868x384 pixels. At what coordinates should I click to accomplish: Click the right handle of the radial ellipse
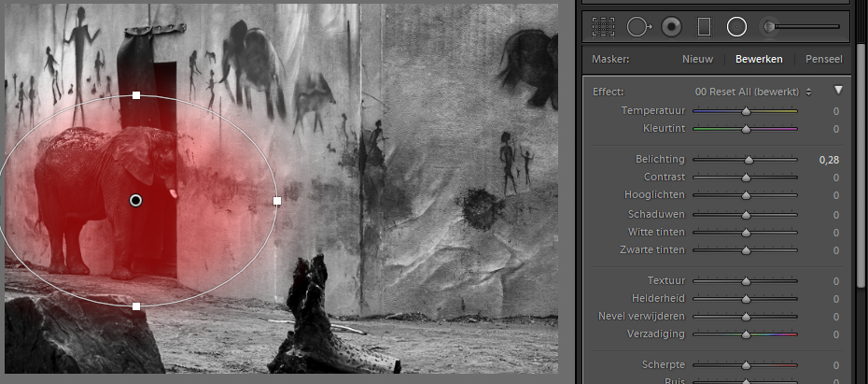pyautogui.click(x=277, y=200)
